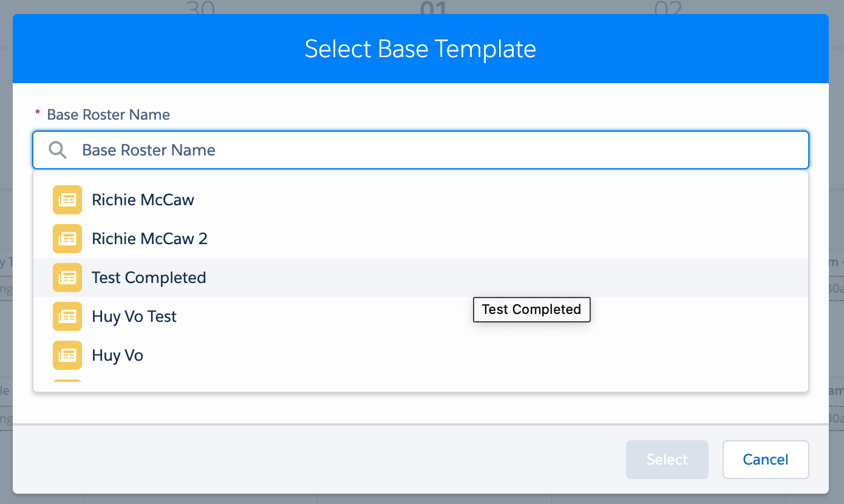The image size is (844, 504).
Task: Click the Richie McCaw roster icon
Action: pyautogui.click(x=67, y=200)
